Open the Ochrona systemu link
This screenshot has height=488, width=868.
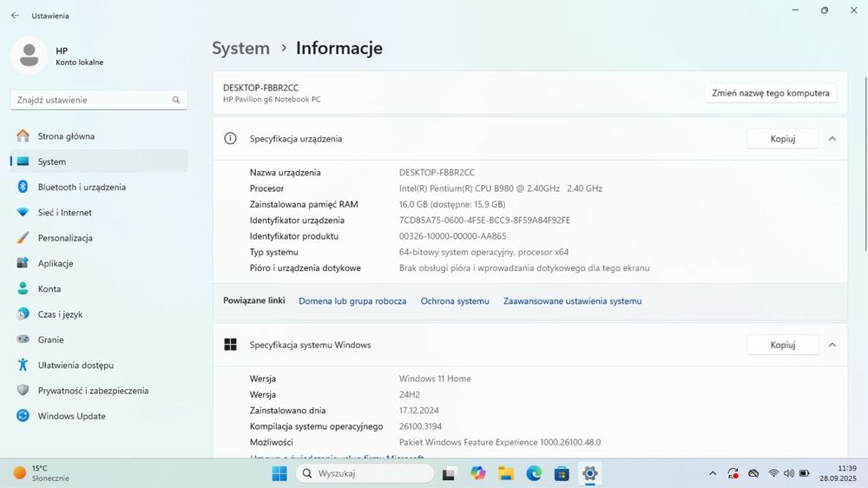coord(455,300)
